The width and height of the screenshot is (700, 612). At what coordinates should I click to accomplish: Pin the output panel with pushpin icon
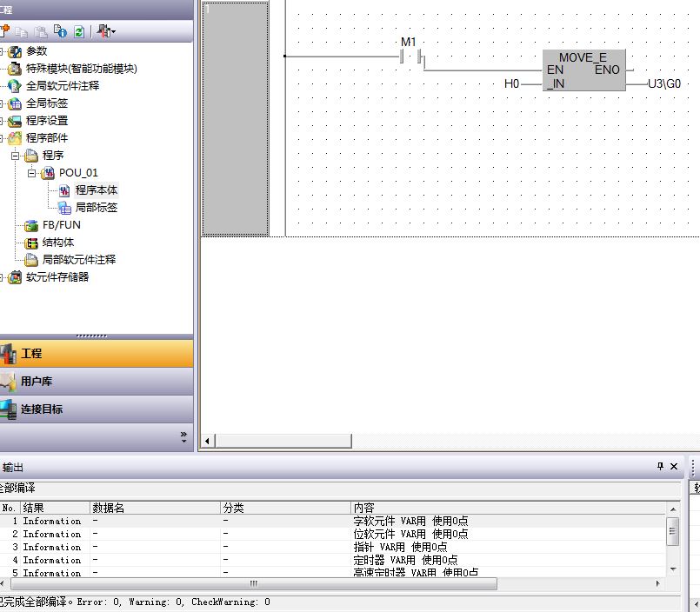(660, 467)
